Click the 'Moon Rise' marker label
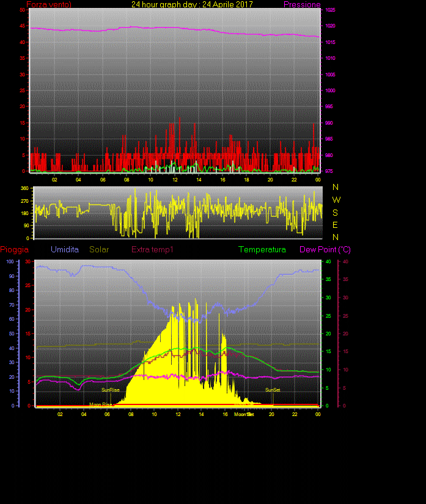 pyautogui.click(x=101, y=404)
